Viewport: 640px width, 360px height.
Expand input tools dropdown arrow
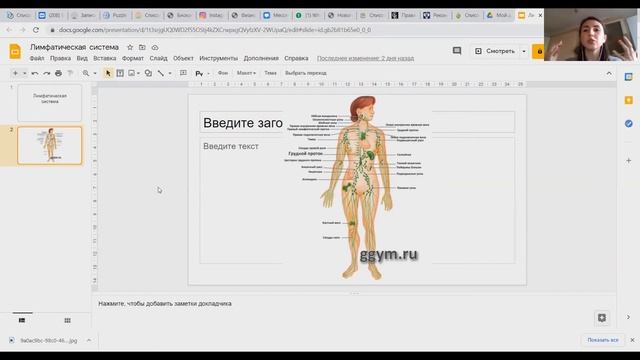click(x=208, y=73)
